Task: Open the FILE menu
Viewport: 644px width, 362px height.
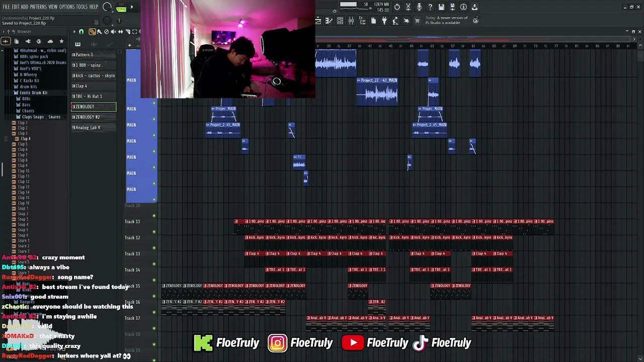Action: (x=7, y=7)
